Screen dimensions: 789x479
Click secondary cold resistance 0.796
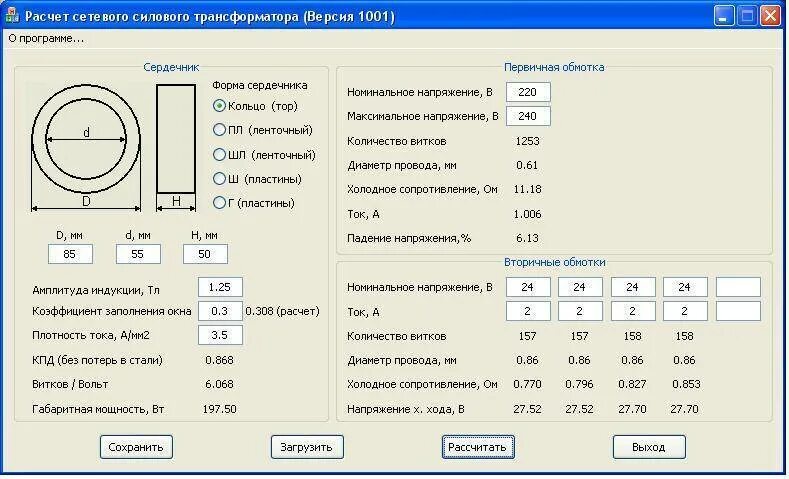[x=580, y=384]
